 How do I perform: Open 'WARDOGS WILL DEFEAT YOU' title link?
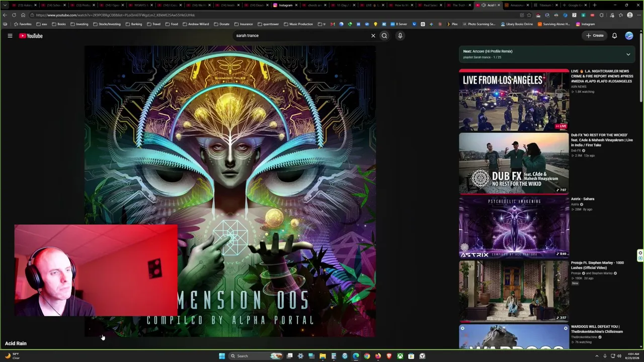597,329
